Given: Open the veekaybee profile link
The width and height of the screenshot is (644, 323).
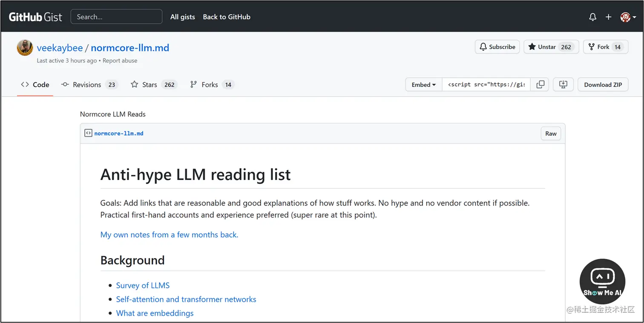Looking at the screenshot, I should tap(60, 48).
